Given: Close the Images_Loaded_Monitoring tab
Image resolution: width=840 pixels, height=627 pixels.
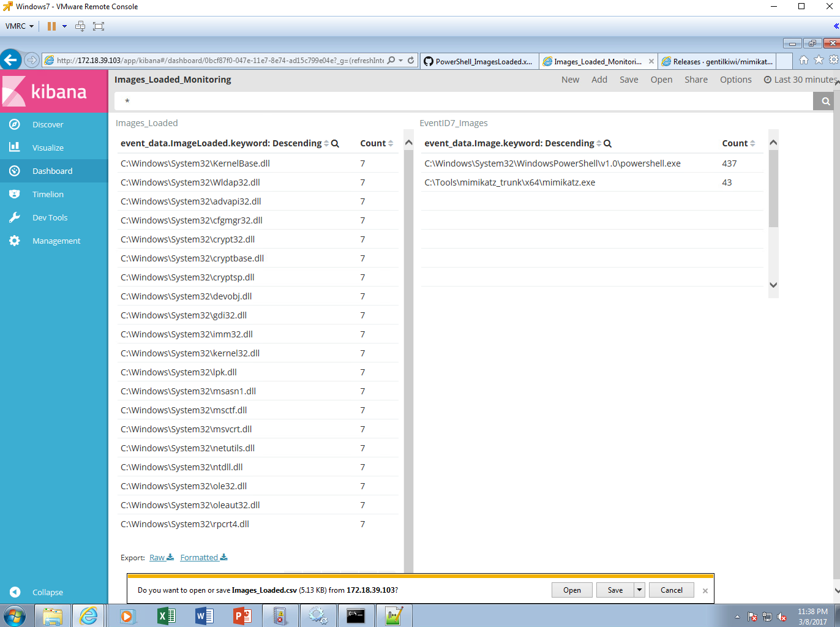Looking at the screenshot, I should pos(651,61).
